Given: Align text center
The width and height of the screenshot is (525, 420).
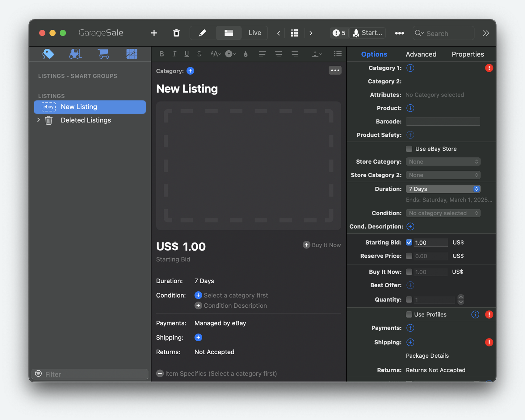Looking at the screenshot, I should [279, 54].
